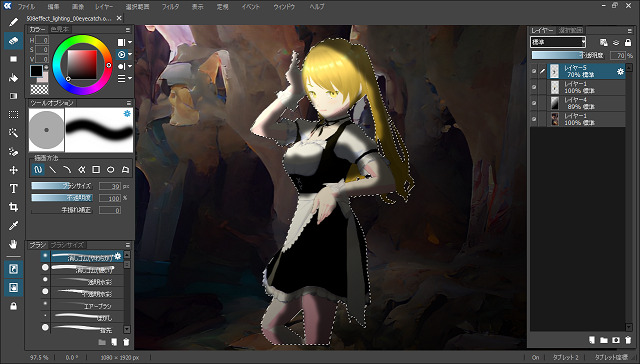Click On in the status bar
Viewport: 640px width, 364px height.
(536, 357)
